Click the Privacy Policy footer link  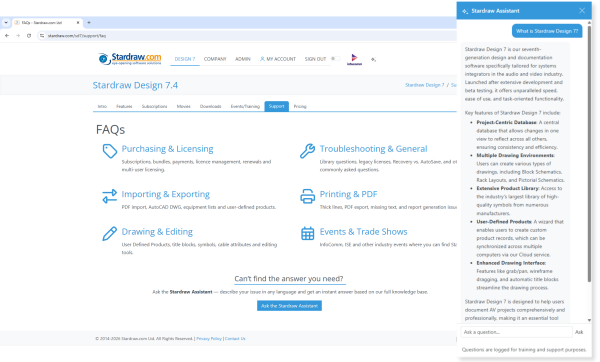click(x=209, y=339)
